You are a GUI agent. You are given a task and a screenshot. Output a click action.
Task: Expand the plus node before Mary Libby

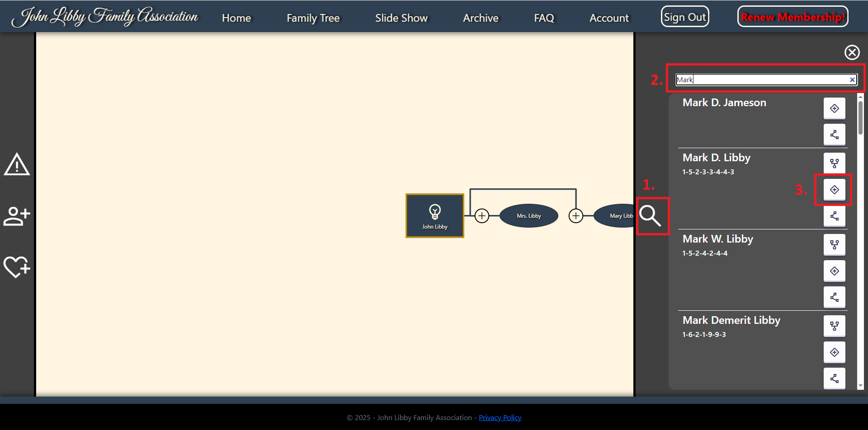click(x=576, y=216)
